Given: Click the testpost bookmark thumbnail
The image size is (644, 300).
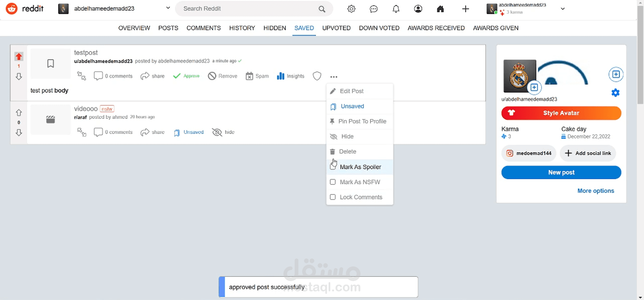Looking at the screenshot, I should (51, 64).
